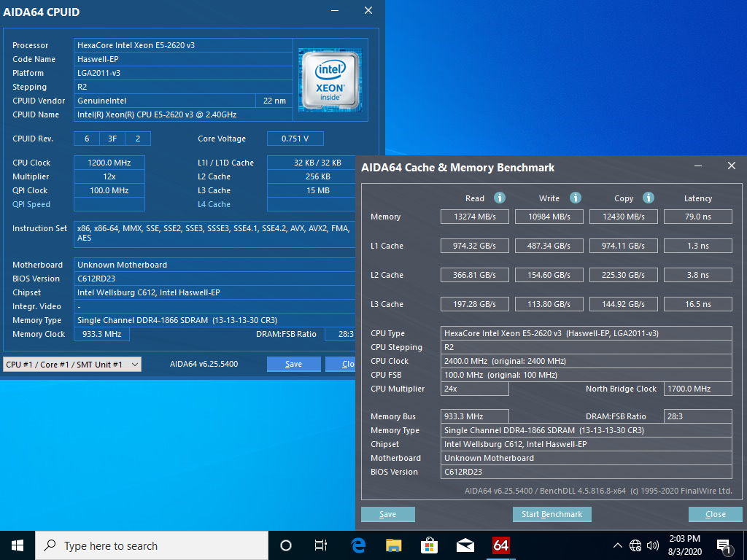Click Memory Clock value in CPUID window
This screenshot has height=560, width=747.
coord(101,334)
